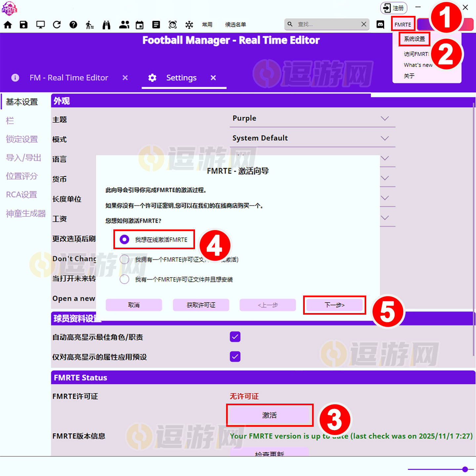
Task: Open 神童生成器 settings category
Action: click(x=26, y=214)
